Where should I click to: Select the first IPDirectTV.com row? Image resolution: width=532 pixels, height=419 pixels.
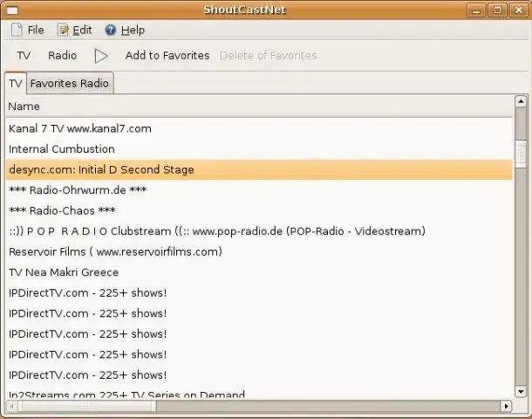(x=259, y=293)
